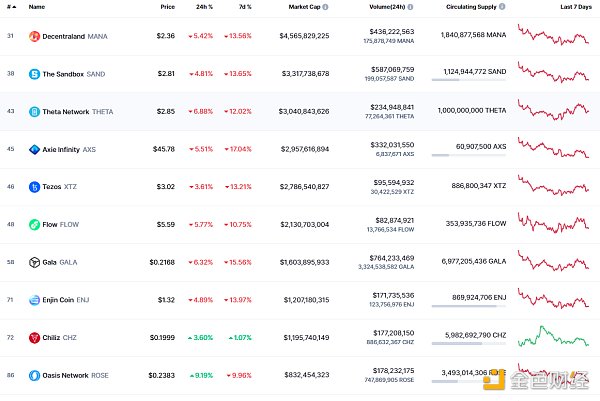Image resolution: width=600 pixels, height=401 pixels.
Task: Click the Tezos logo icon
Action: [33, 187]
